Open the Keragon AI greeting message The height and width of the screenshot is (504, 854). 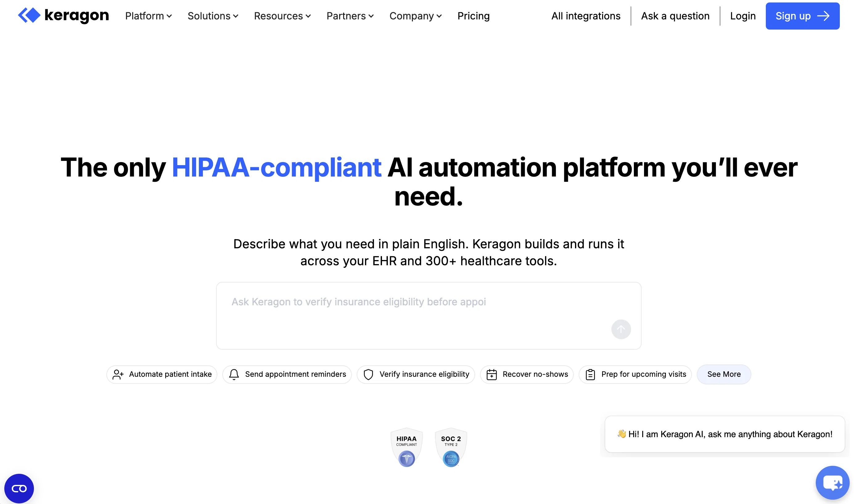click(x=725, y=434)
